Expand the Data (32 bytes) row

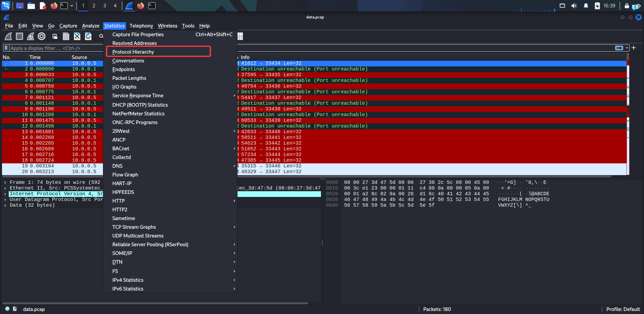coord(5,205)
